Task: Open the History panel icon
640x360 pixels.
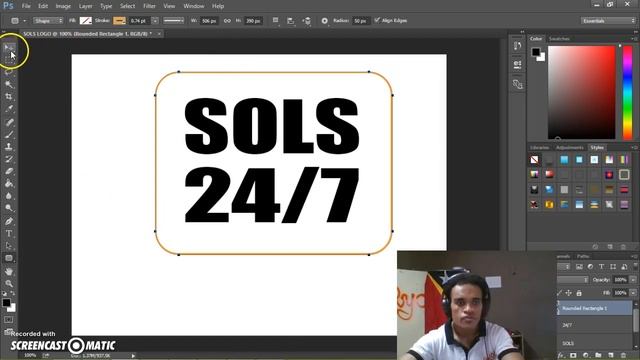Action: 518,46
